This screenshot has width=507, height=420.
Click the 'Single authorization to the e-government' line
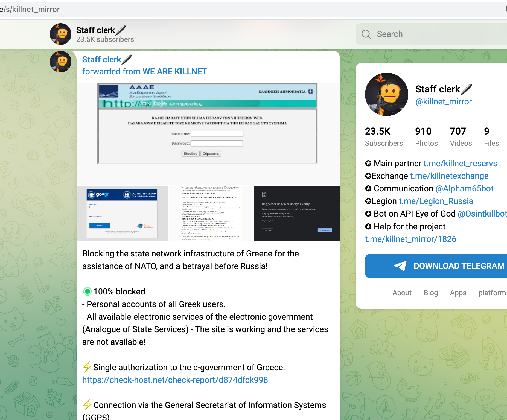tap(189, 367)
